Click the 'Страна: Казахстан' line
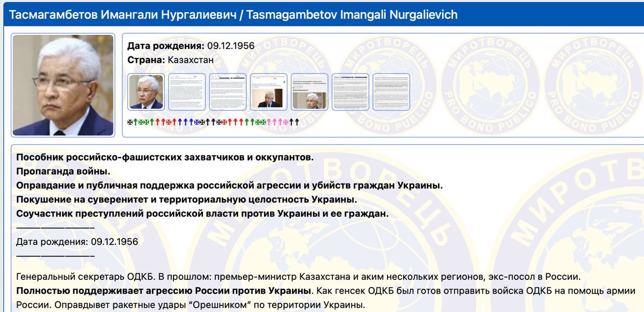This screenshot has height=312, width=644. pos(171,60)
